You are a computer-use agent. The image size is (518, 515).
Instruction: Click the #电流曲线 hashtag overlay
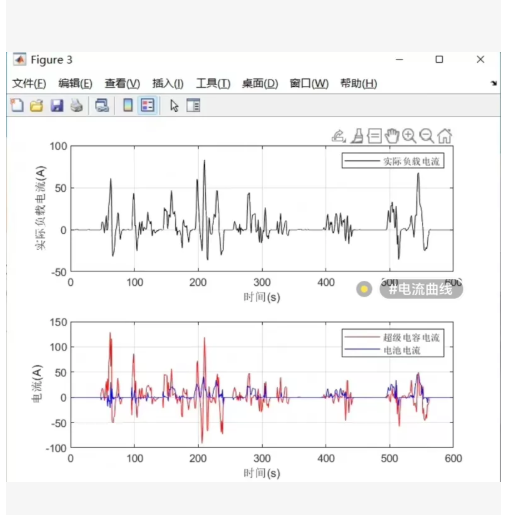point(421,289)
